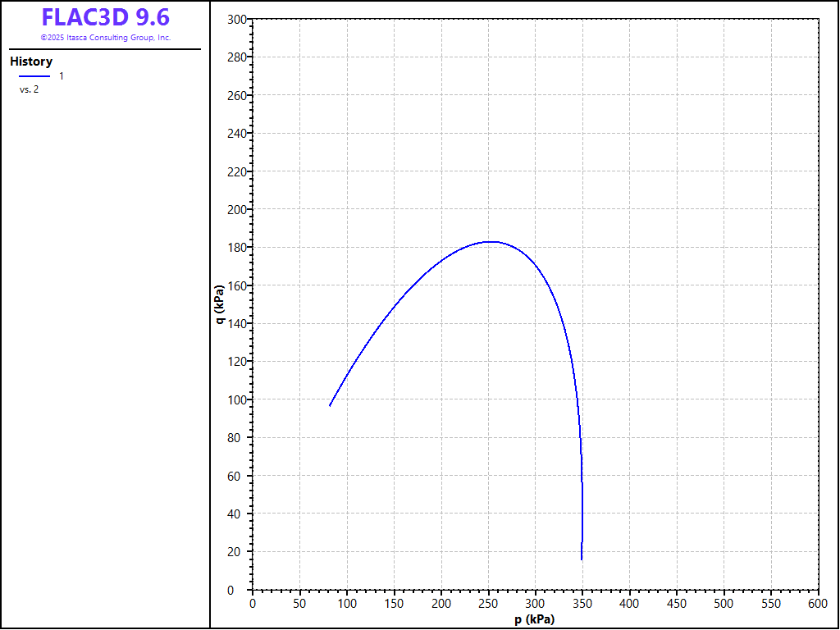Click the Itasca Consulting Group copyright line
Viewport: 840px width, 630px height.
tap(105, 38)
